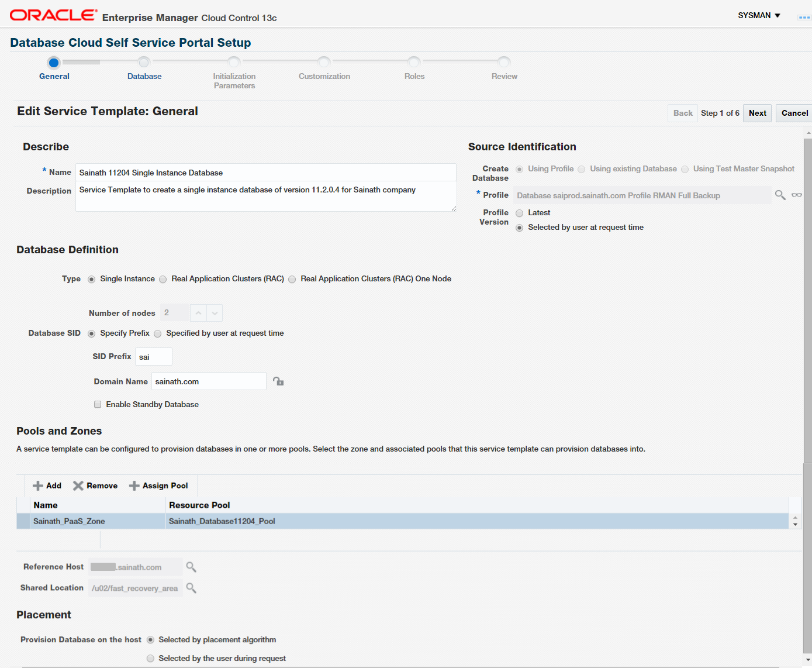Go to the Roles wizard step
This screenshot has width=812, height=668.
click(x=414, y=76)
